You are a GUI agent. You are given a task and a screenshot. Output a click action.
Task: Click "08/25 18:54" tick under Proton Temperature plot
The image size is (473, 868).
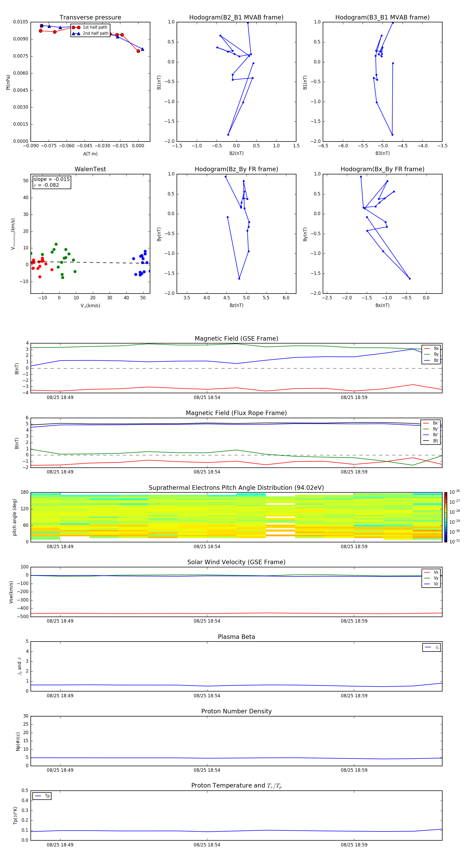pyautogui.click(x=207, y=845)
